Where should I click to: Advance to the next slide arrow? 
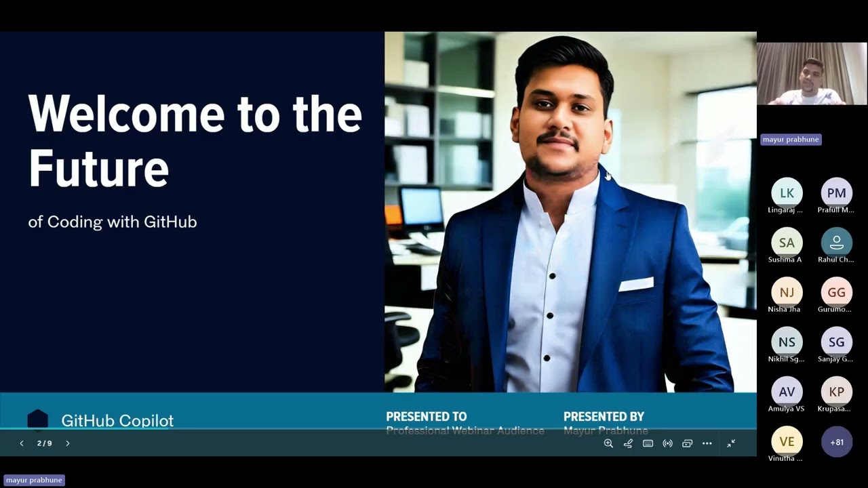coord(68,443)
